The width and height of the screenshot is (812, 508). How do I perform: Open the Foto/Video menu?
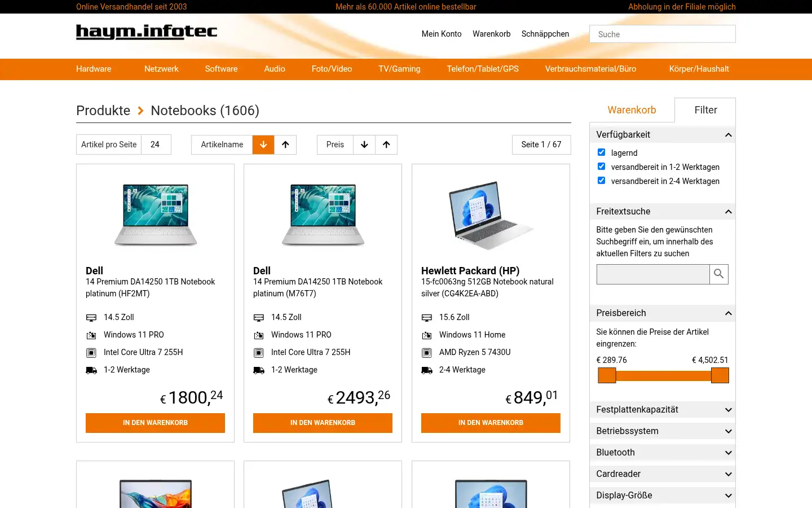tap(332, 69)
